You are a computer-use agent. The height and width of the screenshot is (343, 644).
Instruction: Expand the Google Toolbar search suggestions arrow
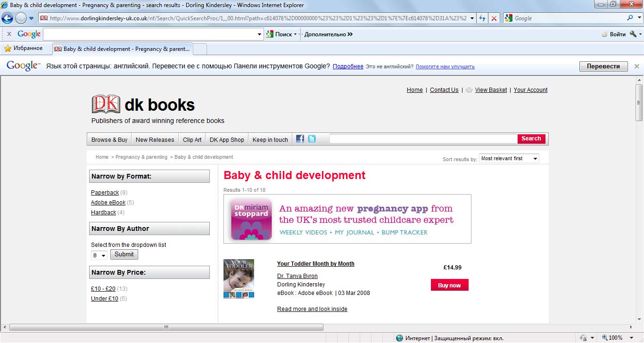pyautogui.click(x=260, y=34)
